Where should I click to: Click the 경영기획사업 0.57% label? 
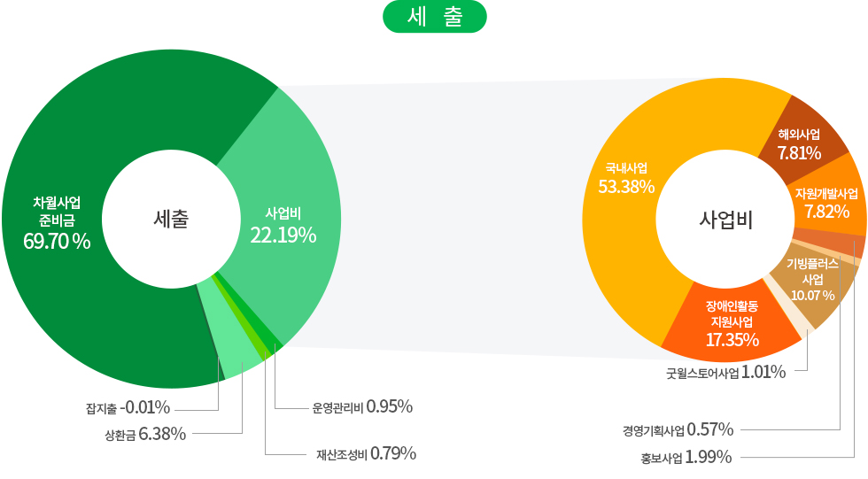click(678, 430)
